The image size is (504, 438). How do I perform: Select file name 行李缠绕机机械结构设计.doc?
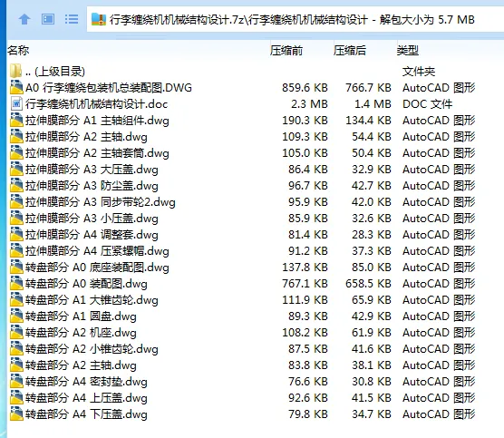96,104
